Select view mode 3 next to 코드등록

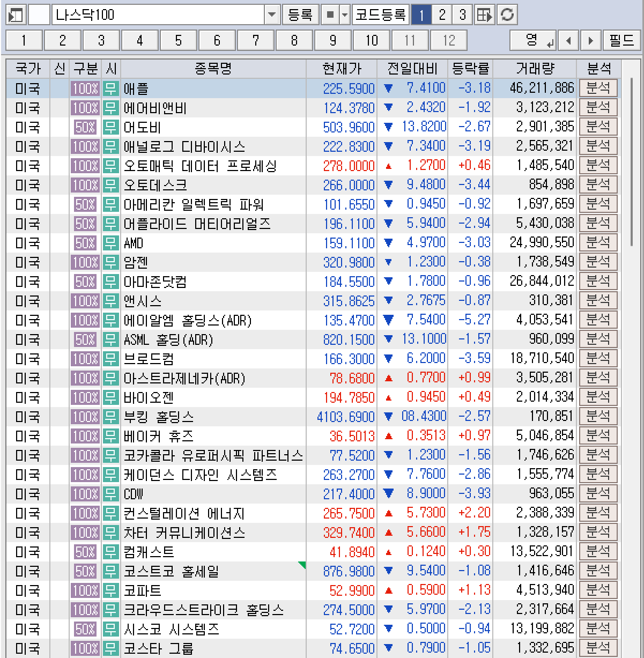coord(462,15)
